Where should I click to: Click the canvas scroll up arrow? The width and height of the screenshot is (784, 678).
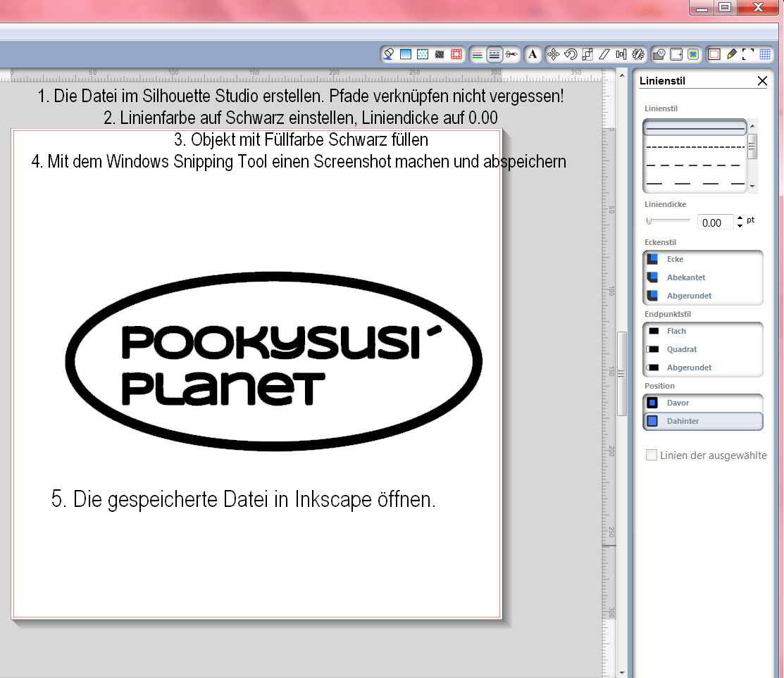tap(622, 75)
